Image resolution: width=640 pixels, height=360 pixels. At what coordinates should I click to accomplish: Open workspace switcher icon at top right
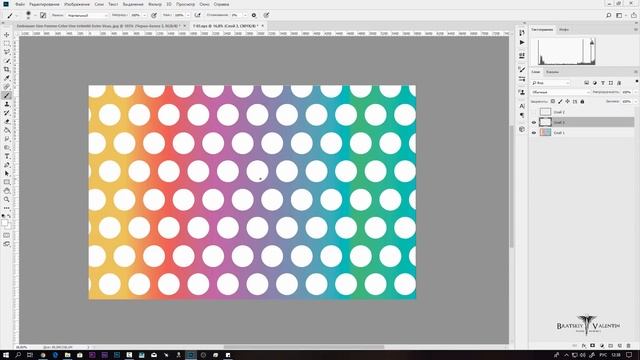(619, 15)
